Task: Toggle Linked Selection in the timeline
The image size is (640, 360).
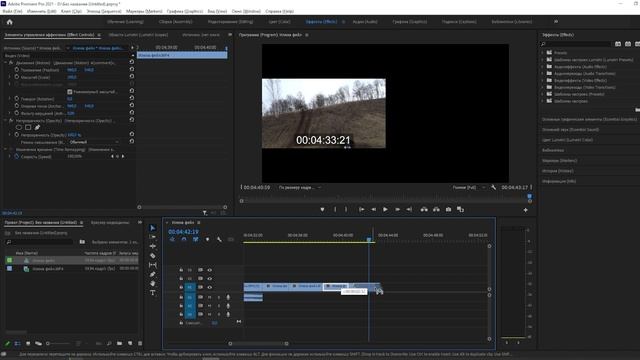Action: point(196,239)
